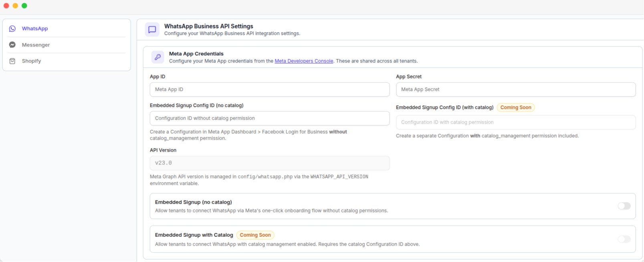
Task: Click the 'Create a separate Configuration with catalog_management' hint
Action: tap(487, 136)
